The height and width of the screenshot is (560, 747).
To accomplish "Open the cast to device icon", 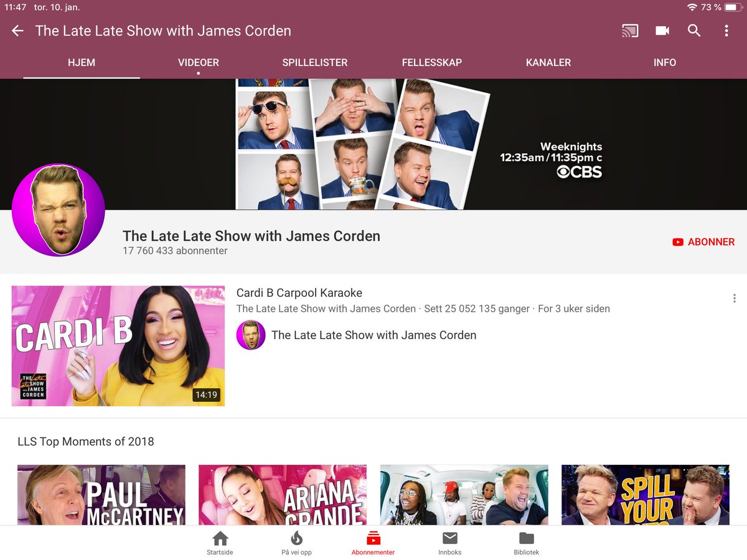I will click(630, 30).
